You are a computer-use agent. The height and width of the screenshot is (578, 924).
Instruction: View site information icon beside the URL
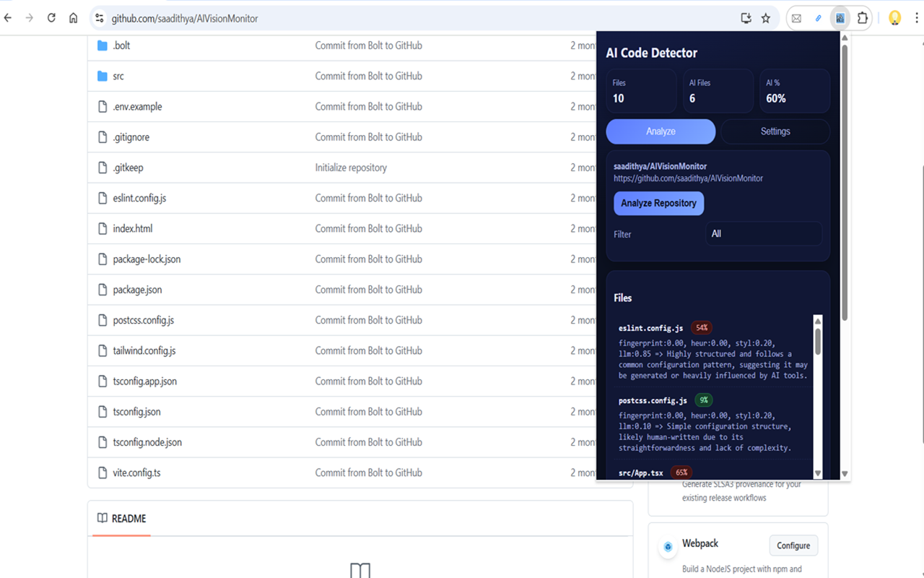click(x=100, y=18)
